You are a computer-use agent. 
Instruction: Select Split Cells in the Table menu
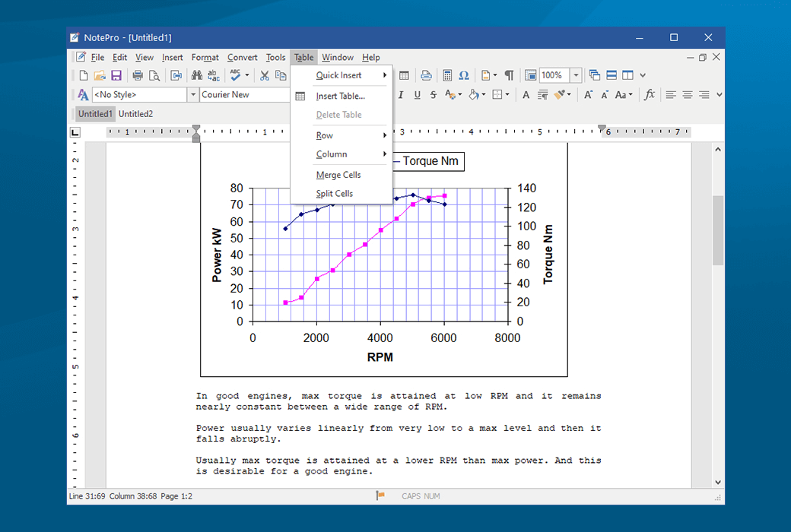point(341,193)
